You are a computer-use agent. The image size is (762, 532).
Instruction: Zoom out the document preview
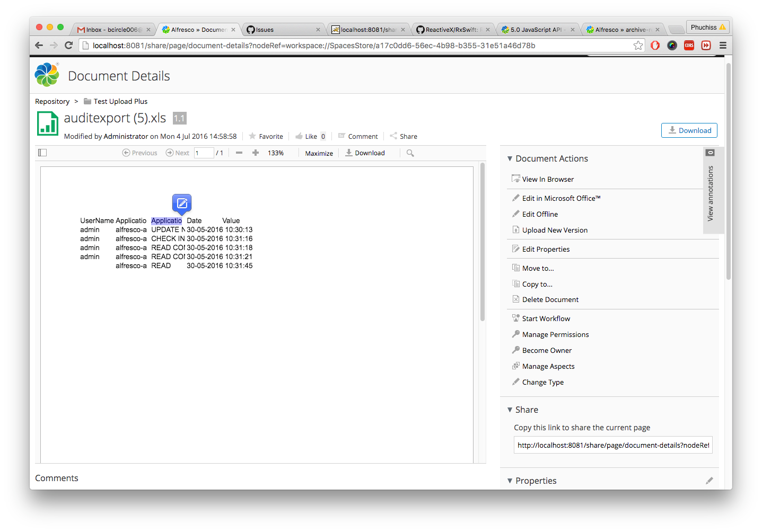point(239,153)
